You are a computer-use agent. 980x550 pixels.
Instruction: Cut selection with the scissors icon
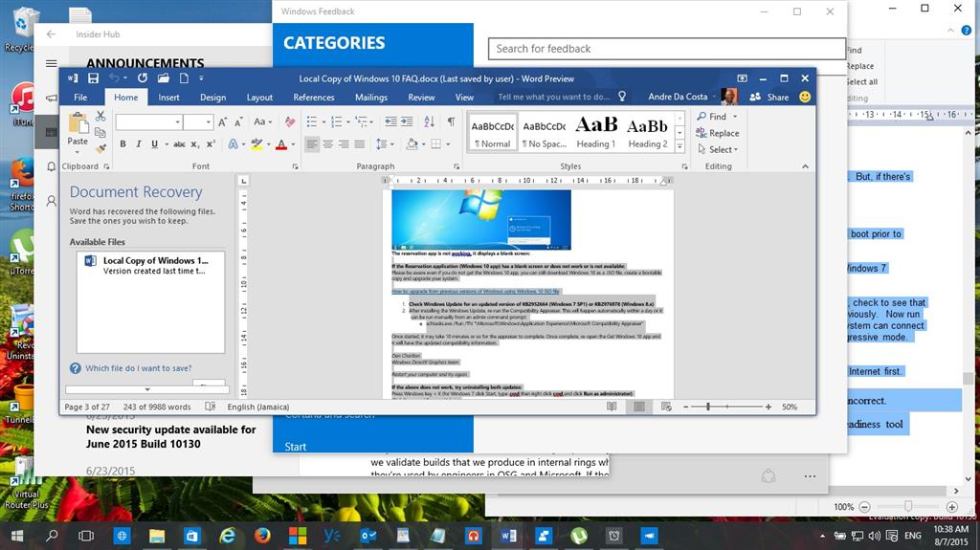coord(100,117)
